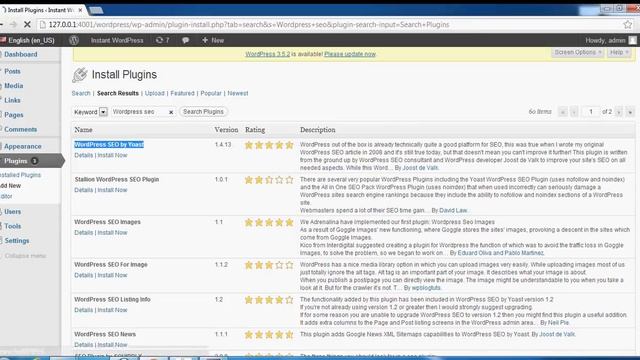
Task: Open author link Joost de Valk in first row
Action: click(x=420, y=168)
